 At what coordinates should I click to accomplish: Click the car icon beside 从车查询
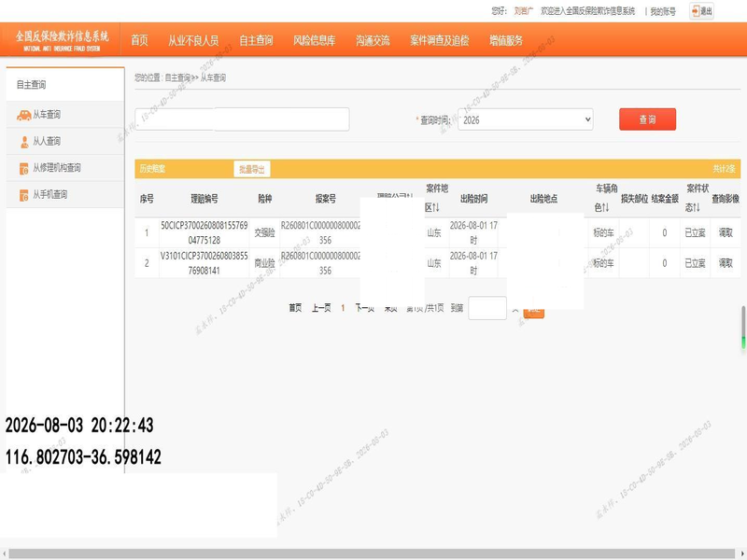[24, 115]
